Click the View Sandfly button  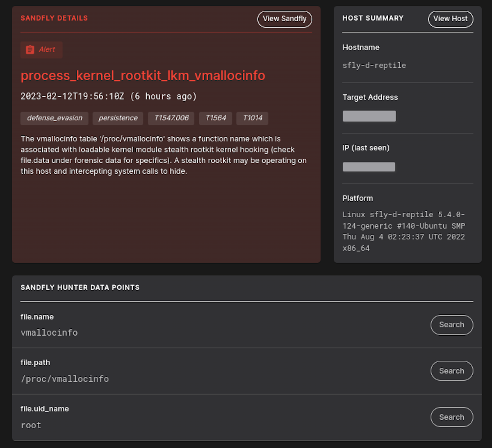coord(285,19)
